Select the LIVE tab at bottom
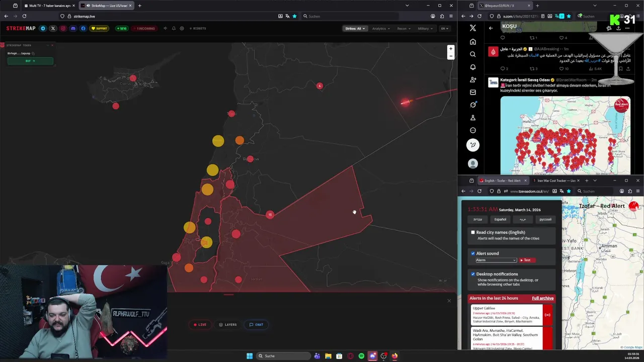The height and width of the screenshot is (362, 644). [200, 325]
